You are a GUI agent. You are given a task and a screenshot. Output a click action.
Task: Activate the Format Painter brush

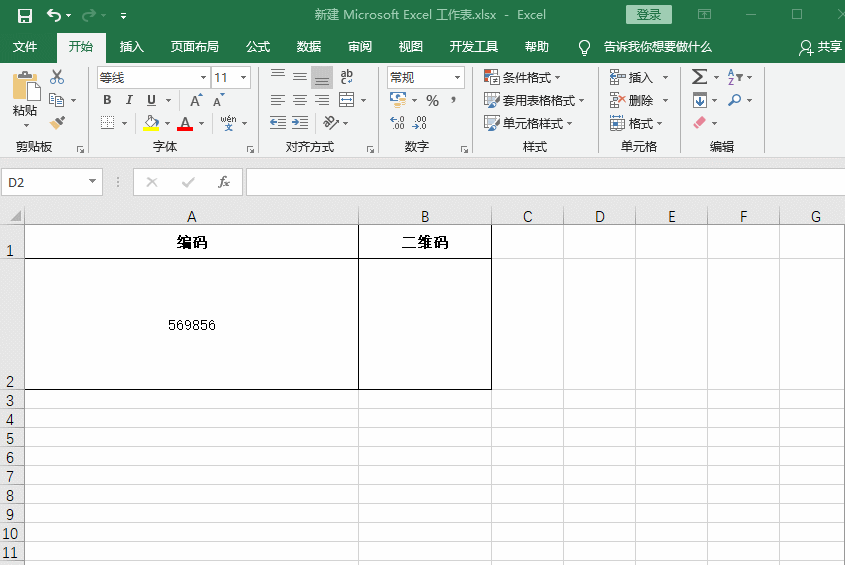coord(57,123)
